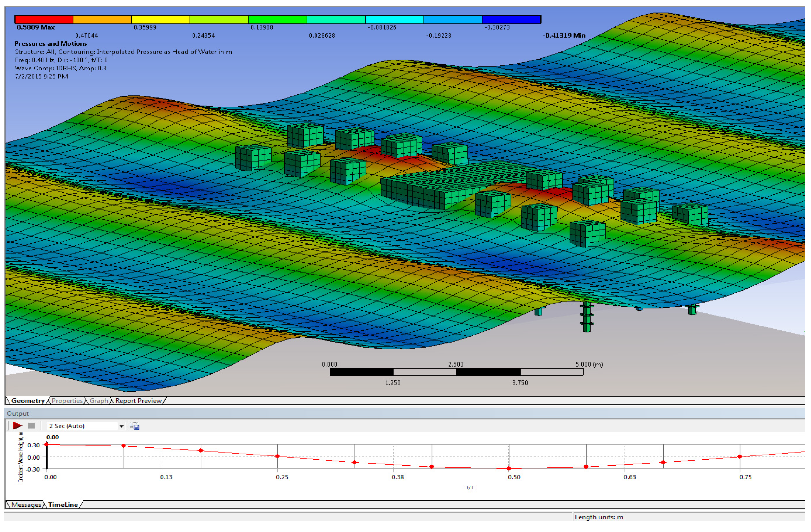Click the large central green platform structure
811x532 pixels.
[443, 182]
